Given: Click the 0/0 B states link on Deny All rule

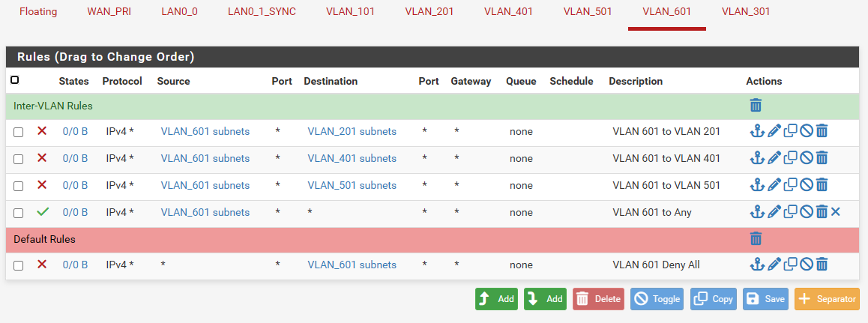Looking at the screenshot, I should (x=75, y=265).
